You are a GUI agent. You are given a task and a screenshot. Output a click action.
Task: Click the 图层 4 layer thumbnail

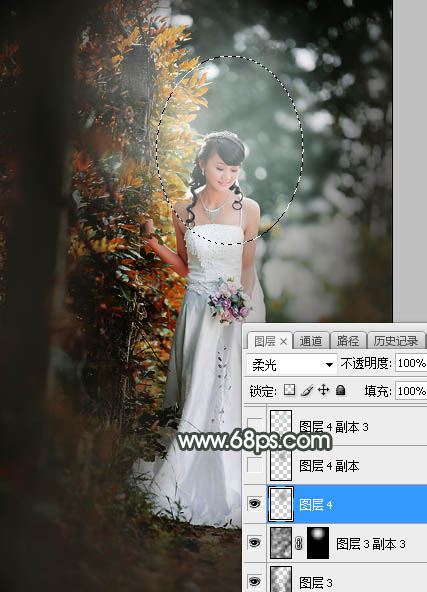(281, 504)
